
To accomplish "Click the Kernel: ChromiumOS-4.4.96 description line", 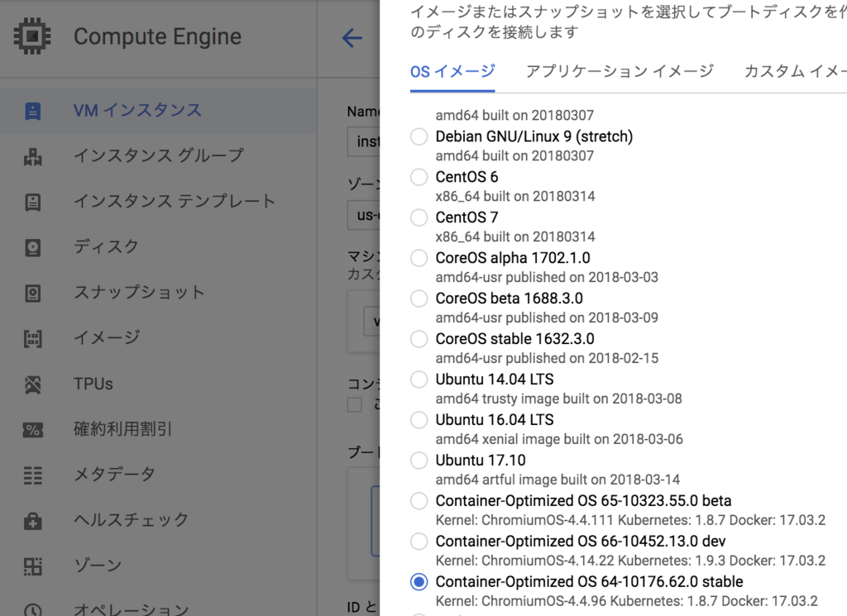I will pos(627,601).
